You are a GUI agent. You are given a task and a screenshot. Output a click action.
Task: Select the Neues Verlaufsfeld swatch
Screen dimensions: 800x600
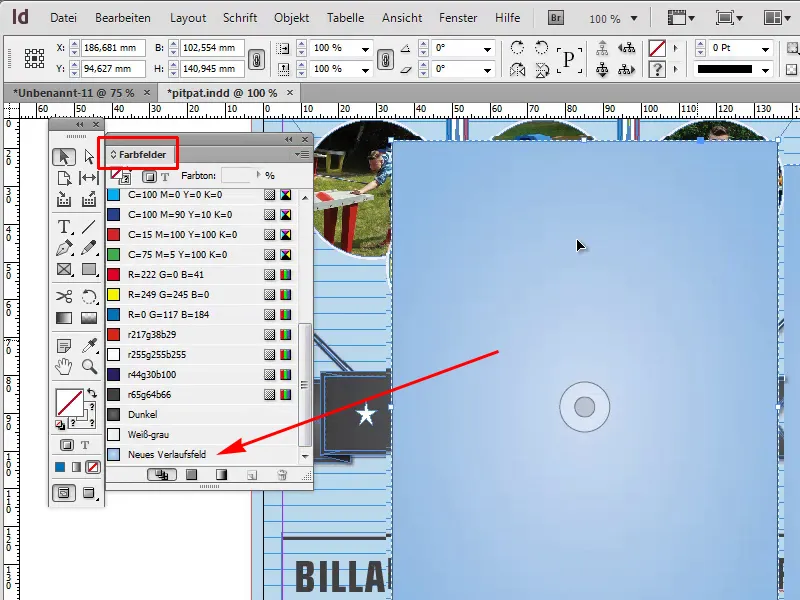click(x=170, y=455)
